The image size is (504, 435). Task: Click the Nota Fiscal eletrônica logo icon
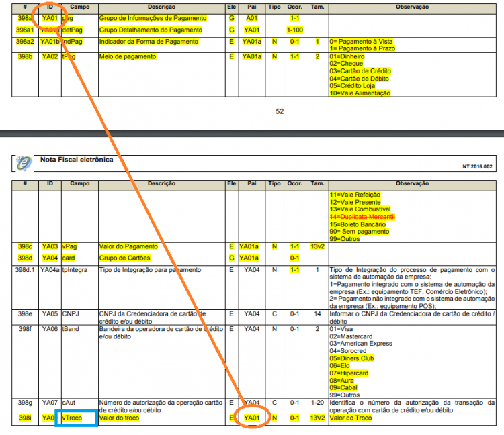click(x=24, y=163)
